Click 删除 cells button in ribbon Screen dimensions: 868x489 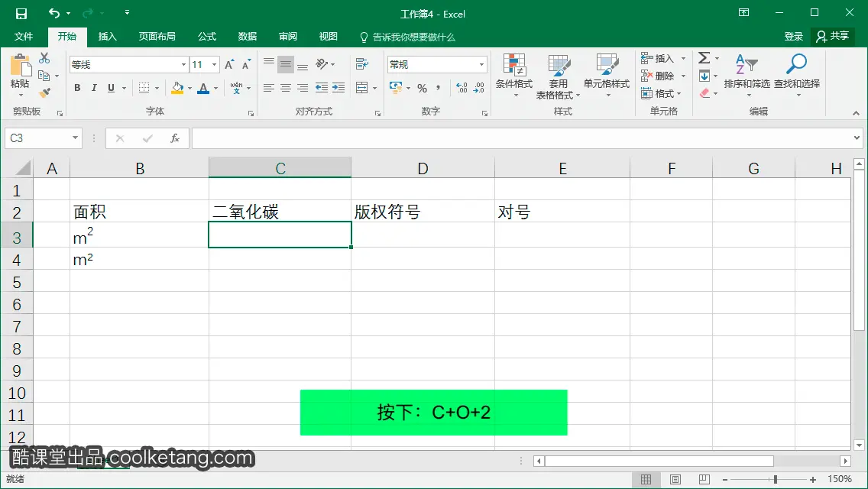click(x=658, y=76)
